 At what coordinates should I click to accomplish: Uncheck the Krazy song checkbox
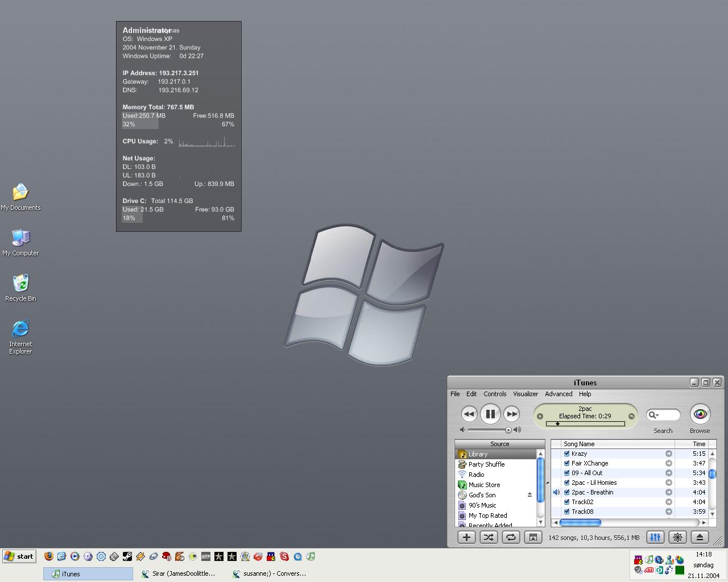(566, 454)
